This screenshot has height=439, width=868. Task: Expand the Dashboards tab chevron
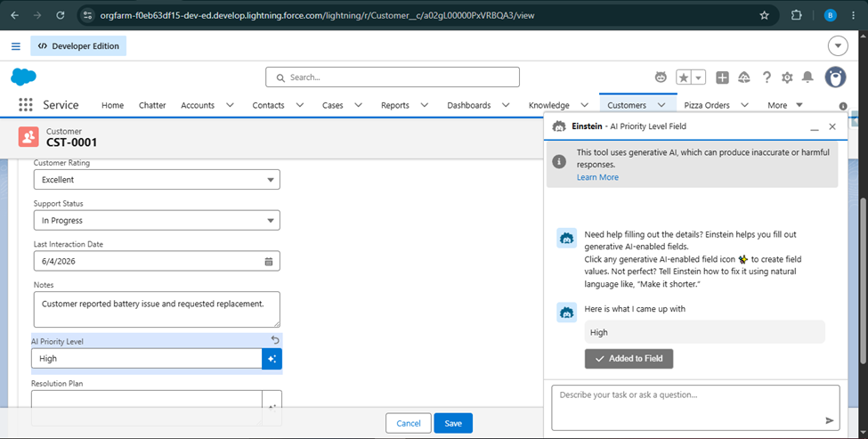[x=506, y=105]
